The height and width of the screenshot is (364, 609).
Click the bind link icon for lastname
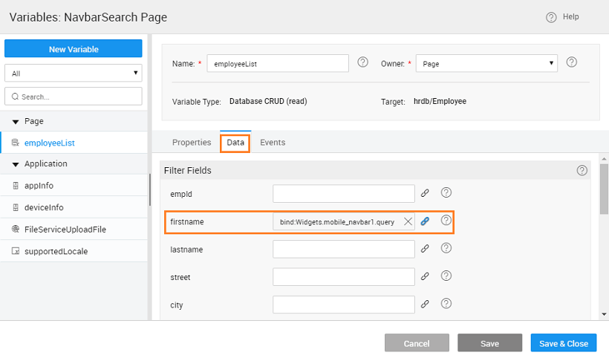coord(426,250)
